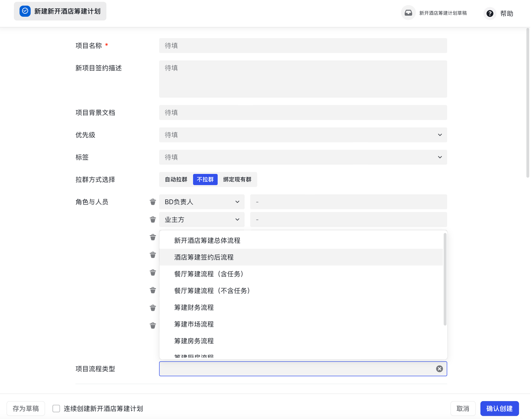Delete the BD负责人 role row

(x=153, y=202)
